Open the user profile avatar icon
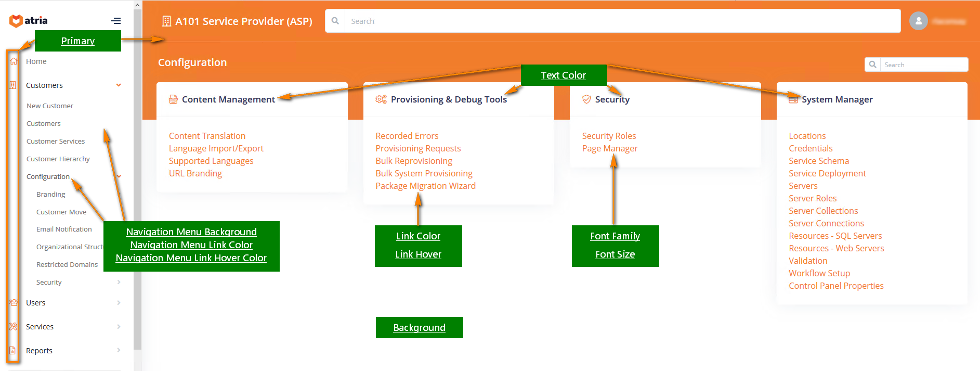The image size is (980, 371). pyautogui.click(x=918, y=21)
